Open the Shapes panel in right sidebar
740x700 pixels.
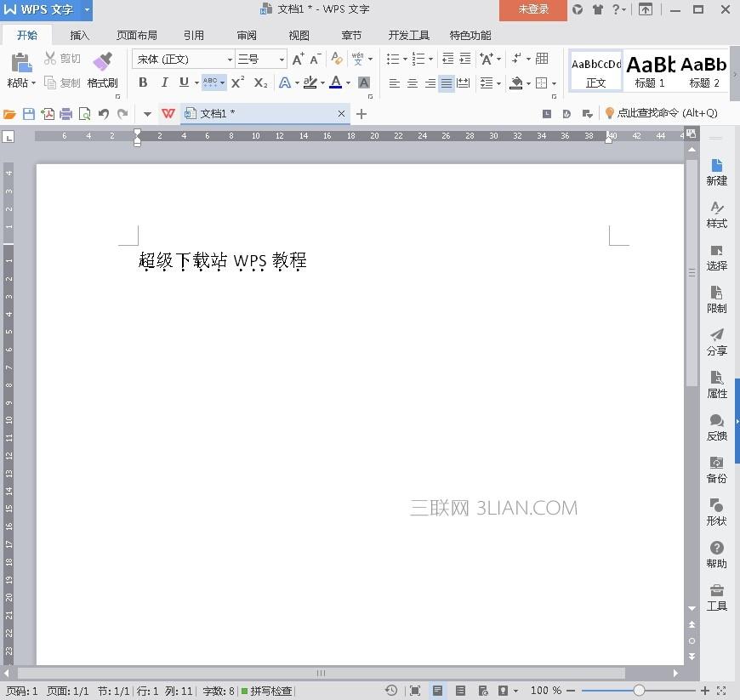(x=716, y=511)
